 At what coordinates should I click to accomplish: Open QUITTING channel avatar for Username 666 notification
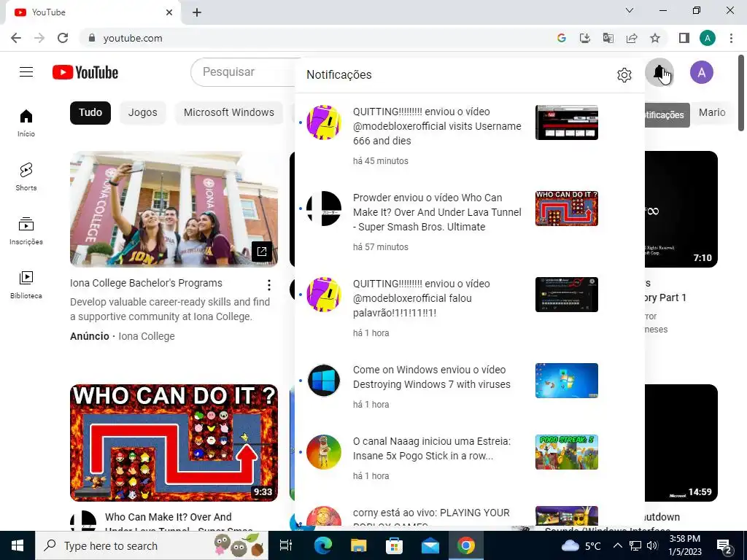pyautogui.click(x=324, y=122)
